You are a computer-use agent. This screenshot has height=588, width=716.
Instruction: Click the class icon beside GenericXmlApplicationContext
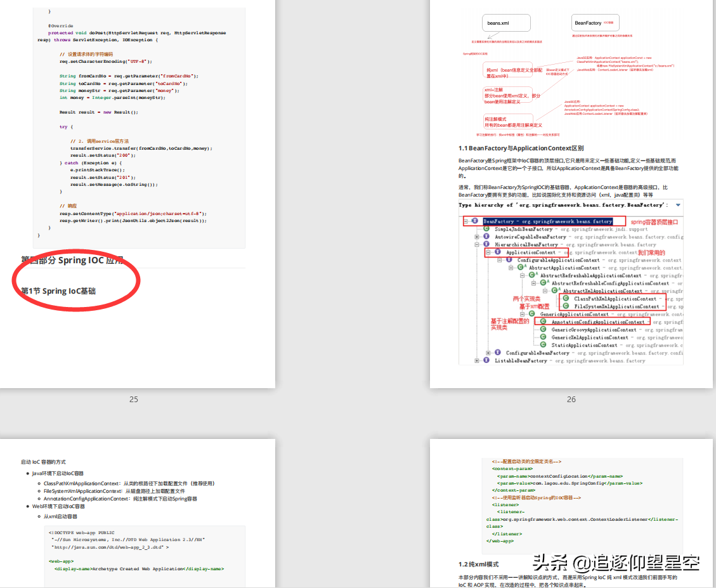point(543,337)
